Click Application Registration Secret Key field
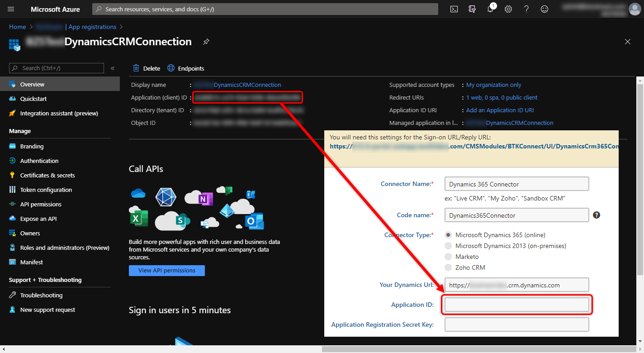Screen dimensions: 644x353 (x=517, y=324)
